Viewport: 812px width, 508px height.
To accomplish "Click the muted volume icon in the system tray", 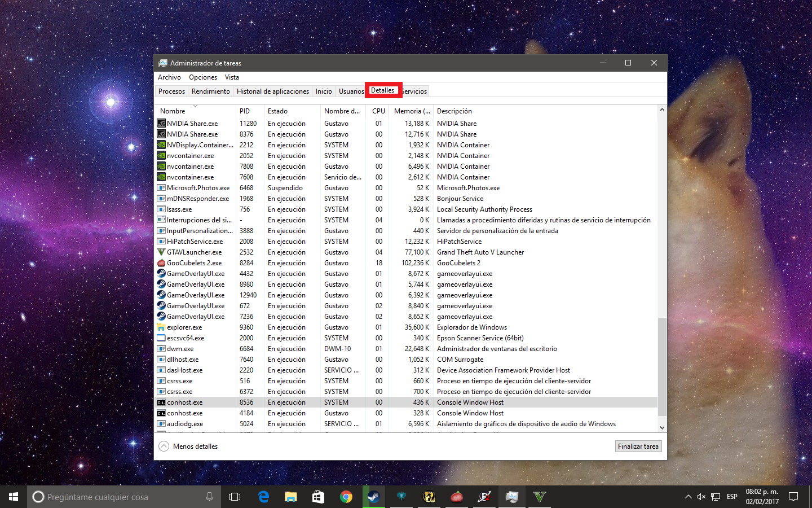I will [701, 497].
